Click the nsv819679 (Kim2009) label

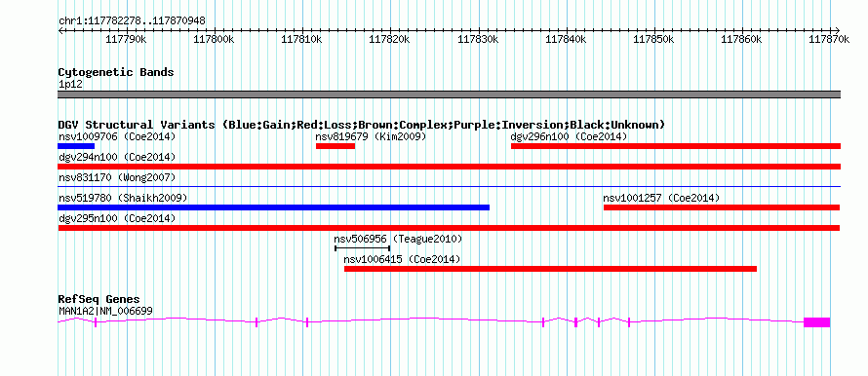click(371, 136)
